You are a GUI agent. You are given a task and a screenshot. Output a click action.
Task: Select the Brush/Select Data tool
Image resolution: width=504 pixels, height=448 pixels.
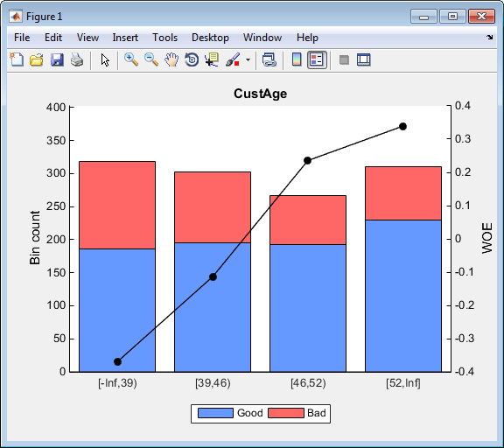tap(233, 59)
